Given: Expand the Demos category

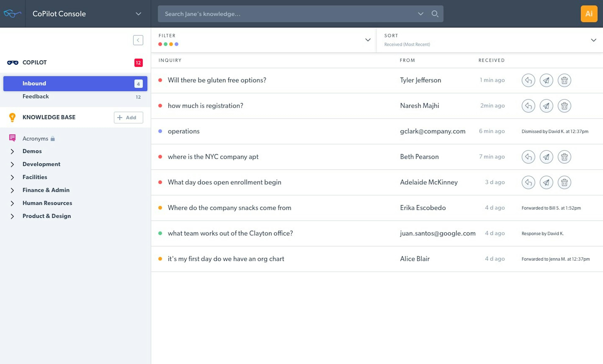Looking at the screenshot, I should (12, 151).
